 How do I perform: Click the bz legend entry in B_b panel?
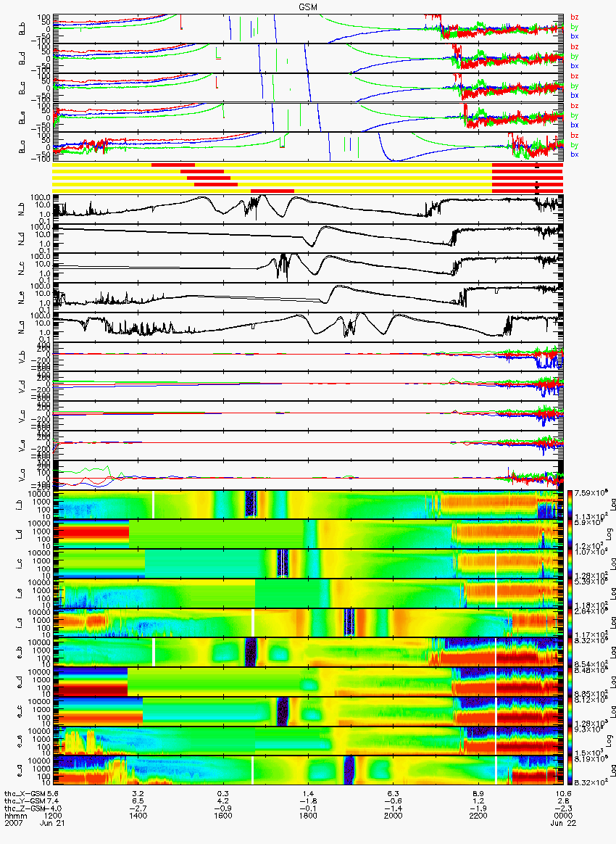coord(575,17)
